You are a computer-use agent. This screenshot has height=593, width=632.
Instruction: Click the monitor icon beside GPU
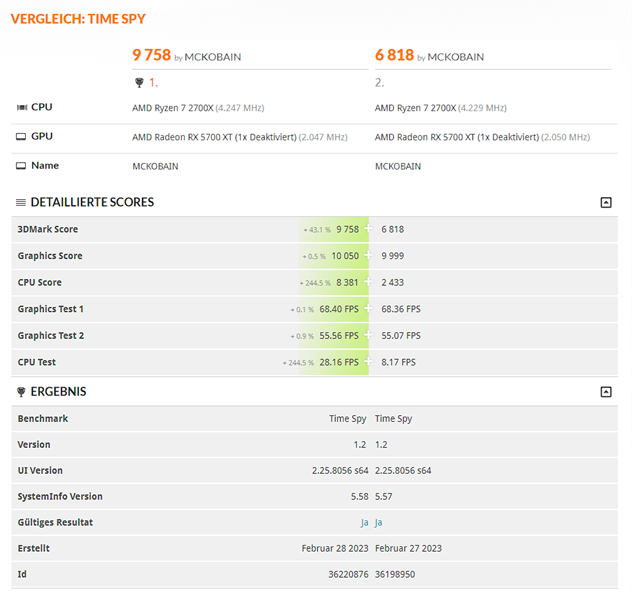pyautogui.click(x=21, y=137)
